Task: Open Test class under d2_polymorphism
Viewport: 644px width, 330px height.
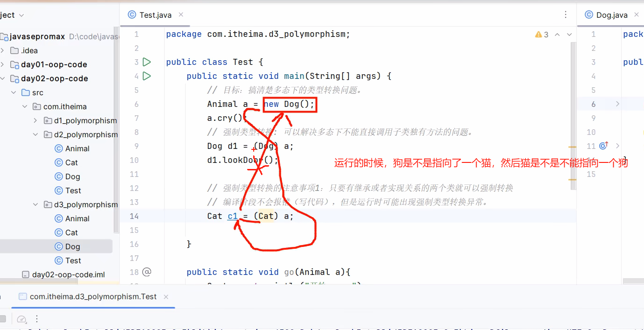Action: pyautogui.click(x=68, y=190)
